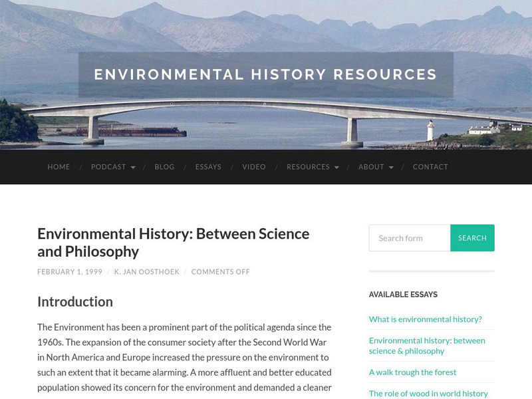
Task: Open 'The role of wood in world history'
Action: [428, 394]
